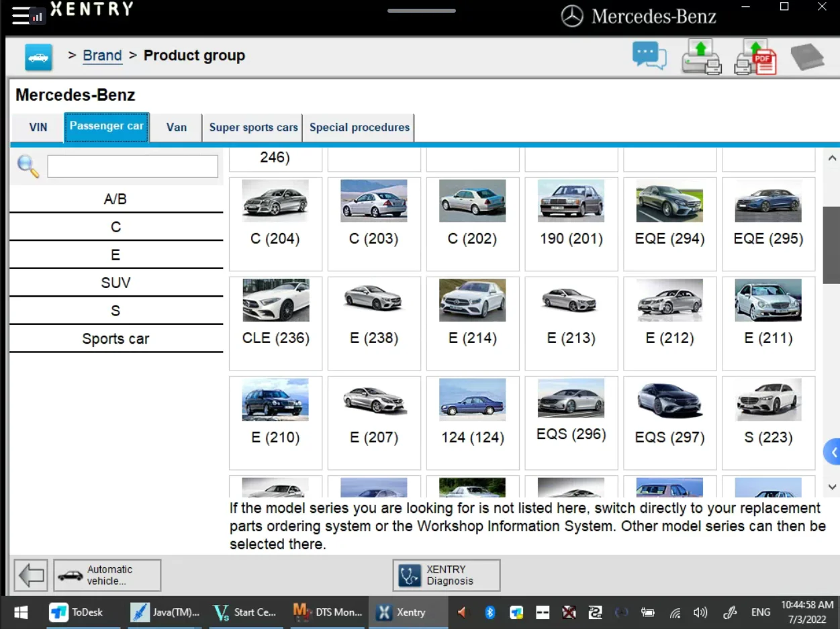Click the magnifying glass search icon
This screenshot has width=840, height=629.
click(x=28, y=166)
